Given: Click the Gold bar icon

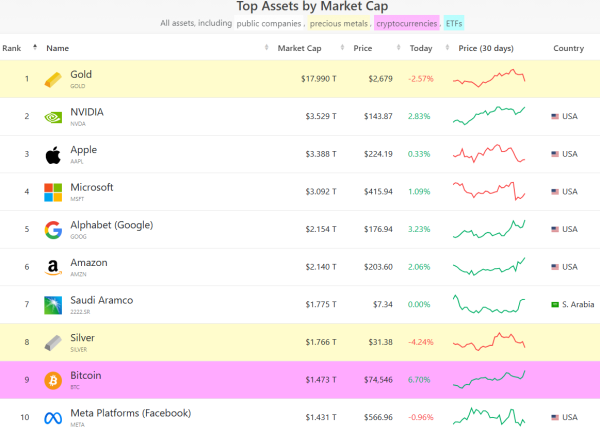Looking at the screenshot, I should pos(53,80).
